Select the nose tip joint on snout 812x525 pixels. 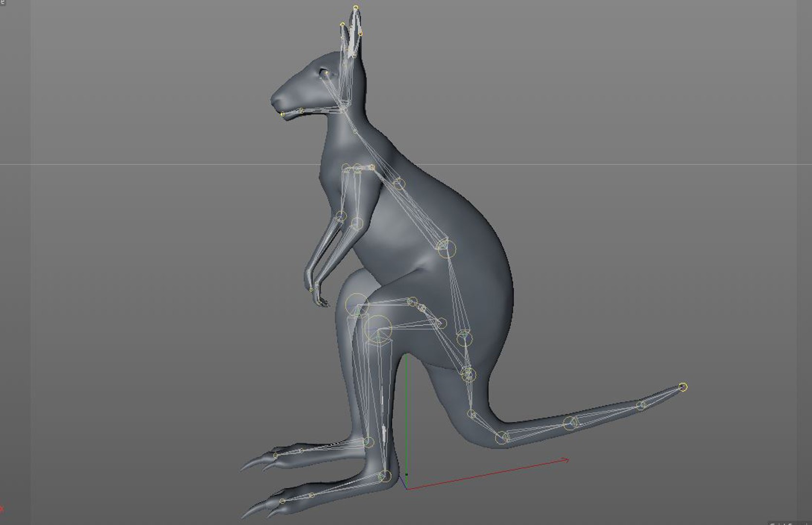click(283, 114)
